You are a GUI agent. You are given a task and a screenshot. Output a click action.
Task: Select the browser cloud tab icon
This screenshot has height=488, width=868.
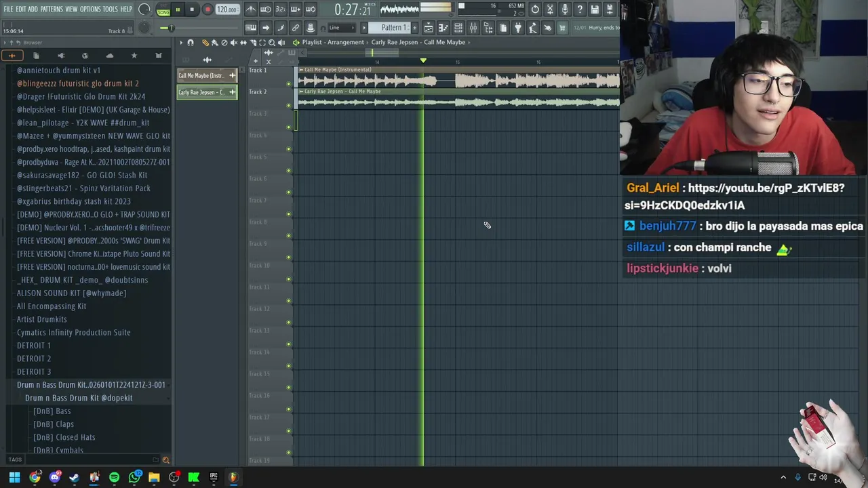[109, 56]
